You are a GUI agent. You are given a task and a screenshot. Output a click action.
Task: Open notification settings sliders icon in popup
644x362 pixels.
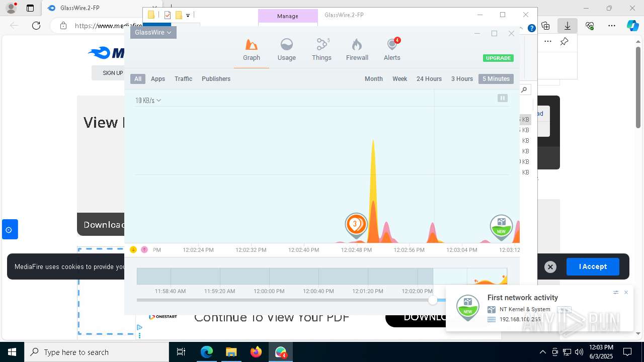point(616,292)
